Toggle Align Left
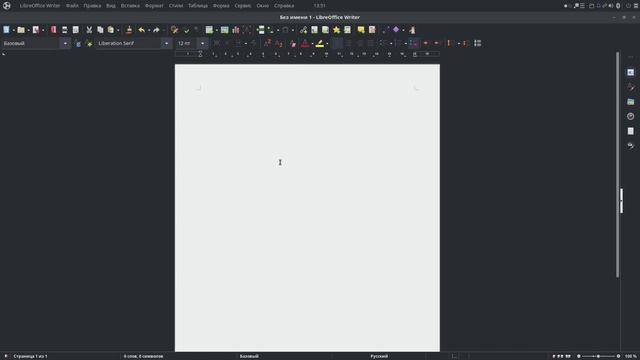This screenshot has width=640, height=360. coord(338,43)
